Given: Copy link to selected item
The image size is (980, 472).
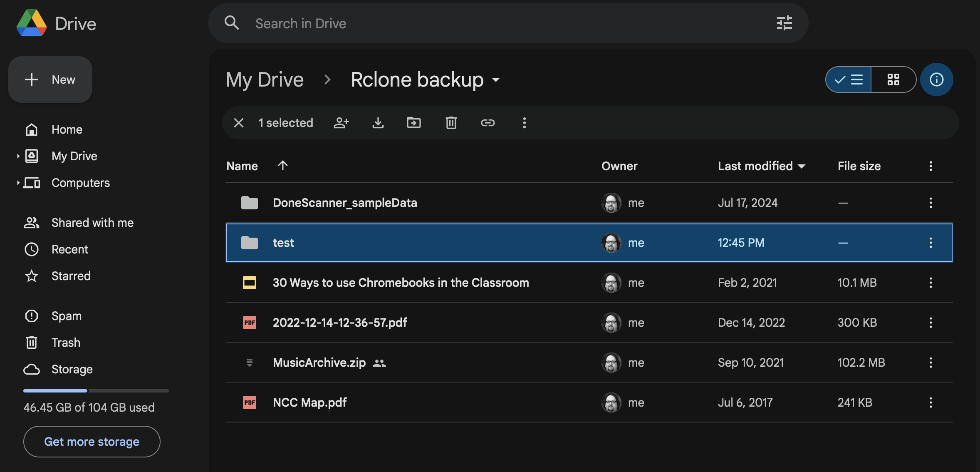Looking at the screenshot, I should (x=488, y=123).
